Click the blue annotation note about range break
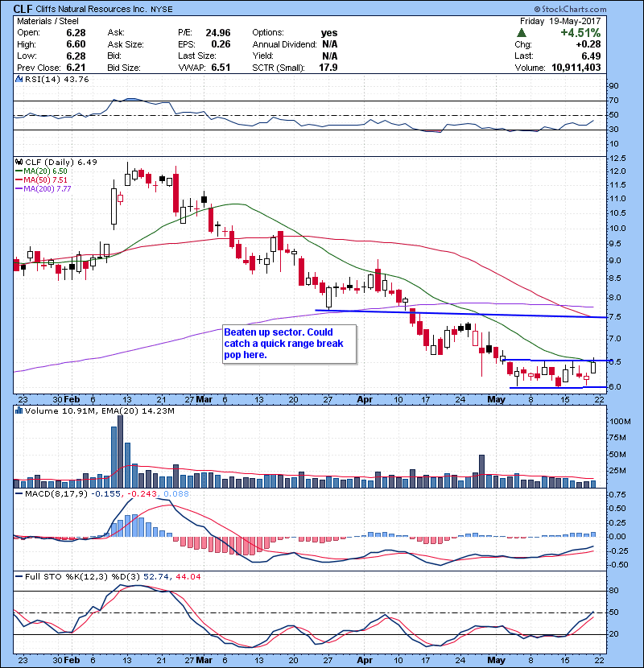The image size is (644, 668). (289, 344)
